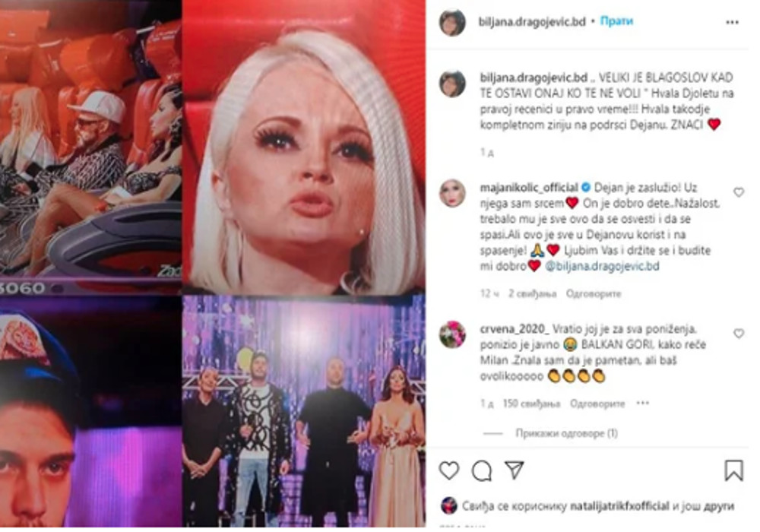Save the post with the bookmark icon

[734, 470]
